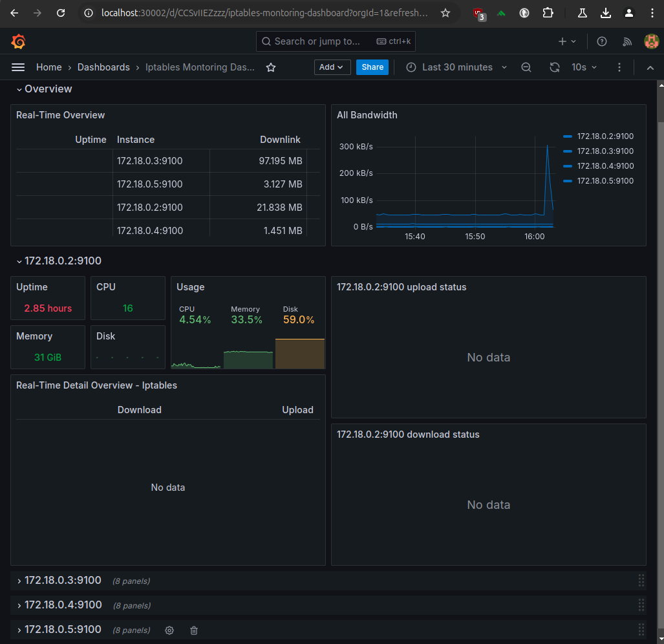Go to Home breadcrumb
Screen dimensions: 664x644
tap(48, 67)
